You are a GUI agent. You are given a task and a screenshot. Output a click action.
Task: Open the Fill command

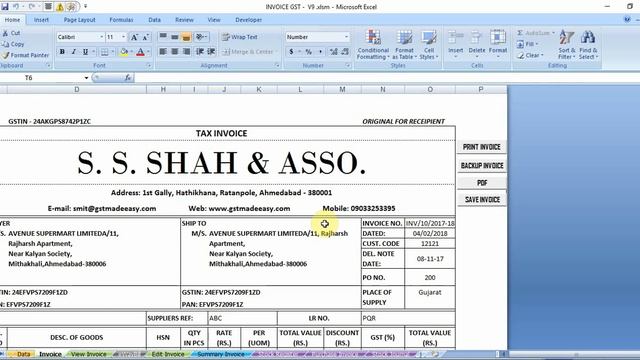[x=527, y=44]
